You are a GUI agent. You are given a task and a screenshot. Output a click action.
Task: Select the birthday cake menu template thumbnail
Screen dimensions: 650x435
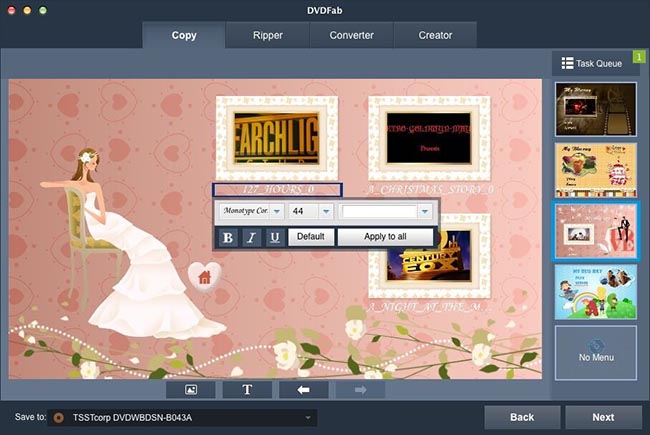pos(596,170)
